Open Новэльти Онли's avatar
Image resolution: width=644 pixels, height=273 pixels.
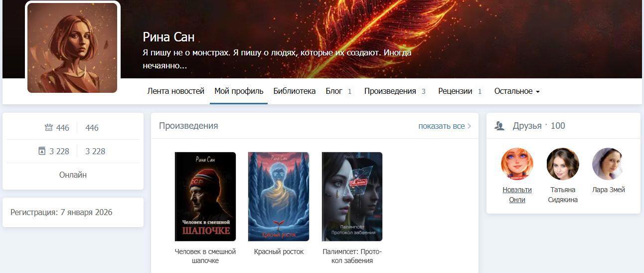[x=517, y=164]
